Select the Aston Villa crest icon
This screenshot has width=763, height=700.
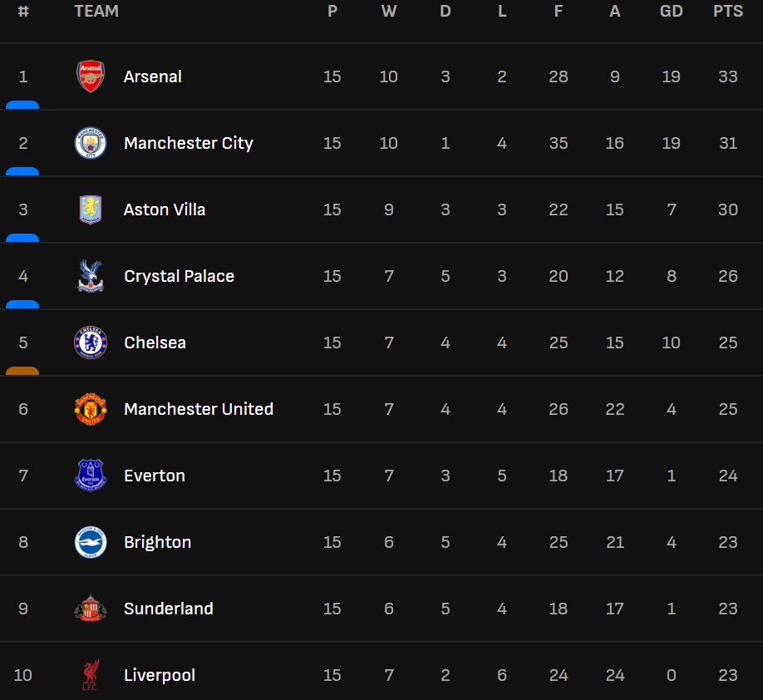(x=91, y=210)
